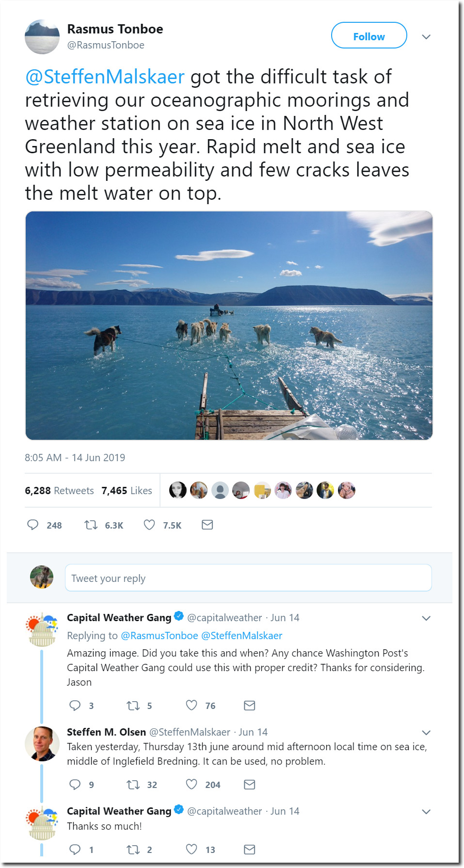Like Capital Weather Gang's 'Thanks so much!' reply
The image size is (464, 868).
(192, 849)
